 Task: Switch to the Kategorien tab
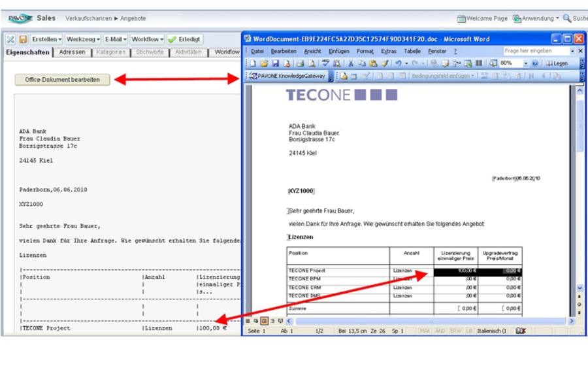pos(110,52)
